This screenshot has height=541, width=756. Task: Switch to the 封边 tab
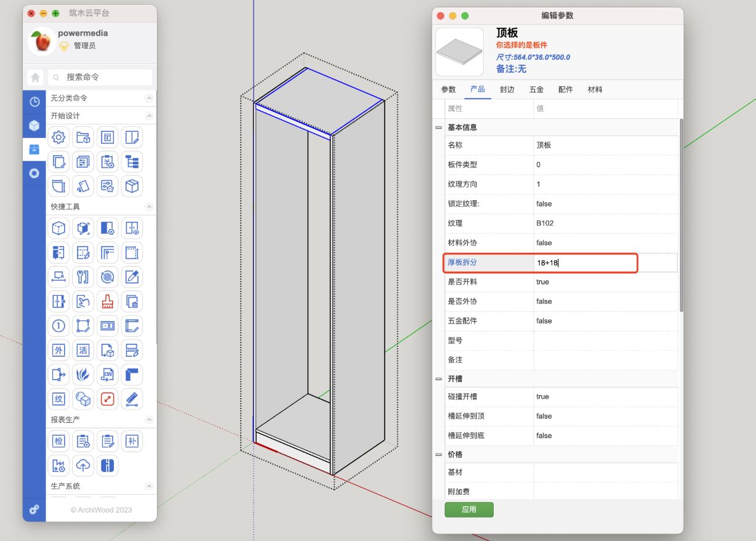click(x=507, y=90)
